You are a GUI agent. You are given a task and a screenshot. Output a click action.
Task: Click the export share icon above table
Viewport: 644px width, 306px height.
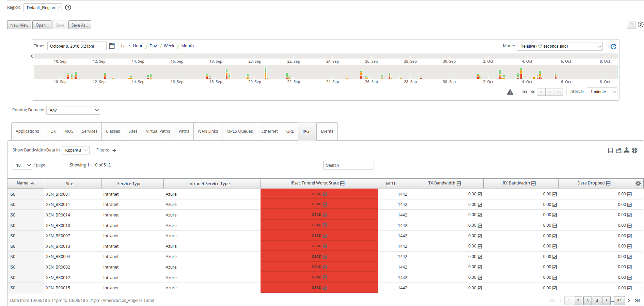pos(618,150)
